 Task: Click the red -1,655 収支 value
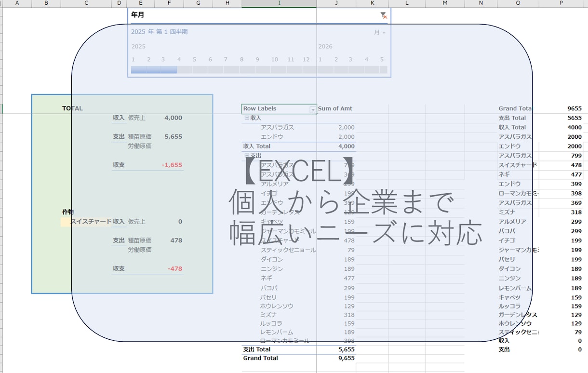172,165
